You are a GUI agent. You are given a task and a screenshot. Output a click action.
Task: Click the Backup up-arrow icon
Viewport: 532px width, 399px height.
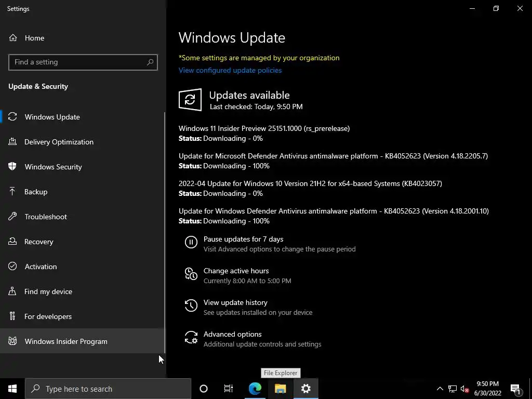click(x=12, y=192)
